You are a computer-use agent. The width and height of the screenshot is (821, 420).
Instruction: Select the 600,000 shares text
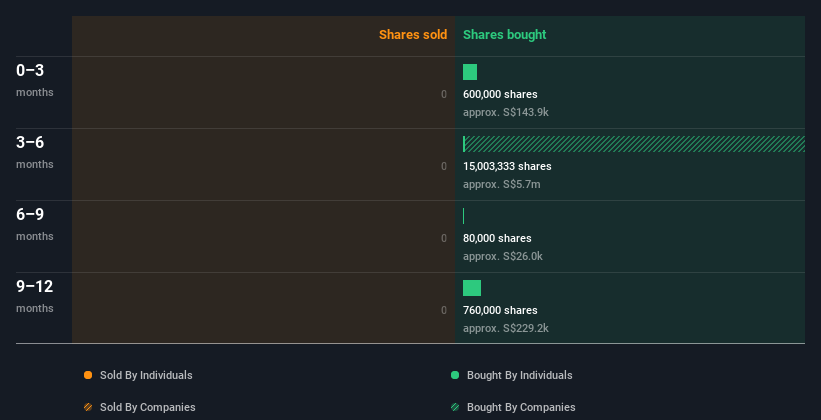[x=500, y=94]
